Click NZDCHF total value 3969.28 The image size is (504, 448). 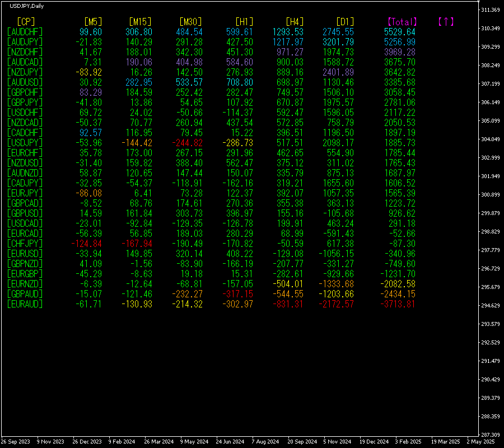[x=399, y=52]
